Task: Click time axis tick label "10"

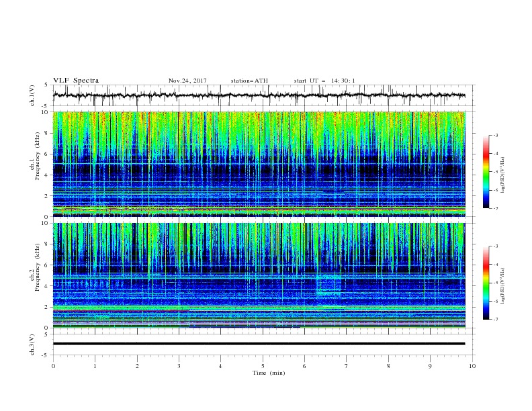Action: pos(472,366)
